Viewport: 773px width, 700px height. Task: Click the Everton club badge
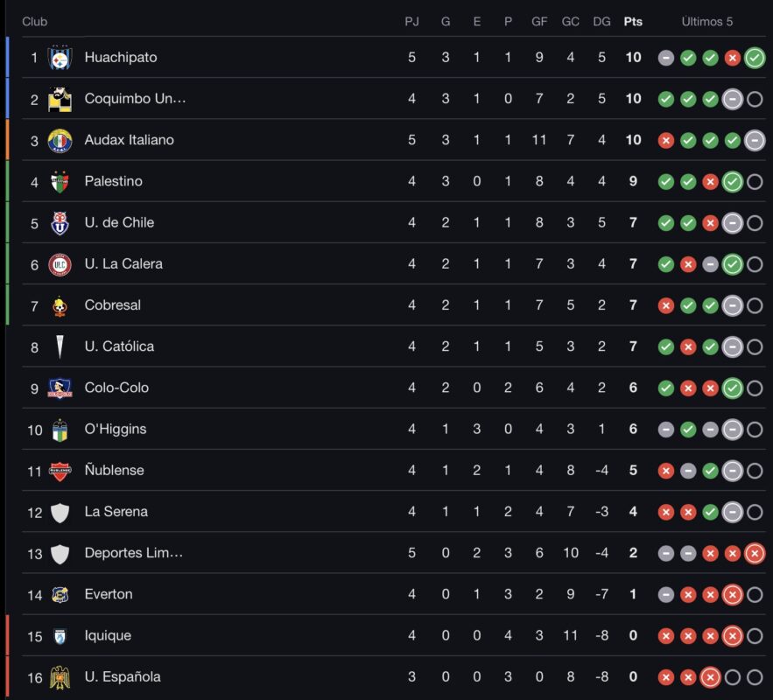coord(61,593)
